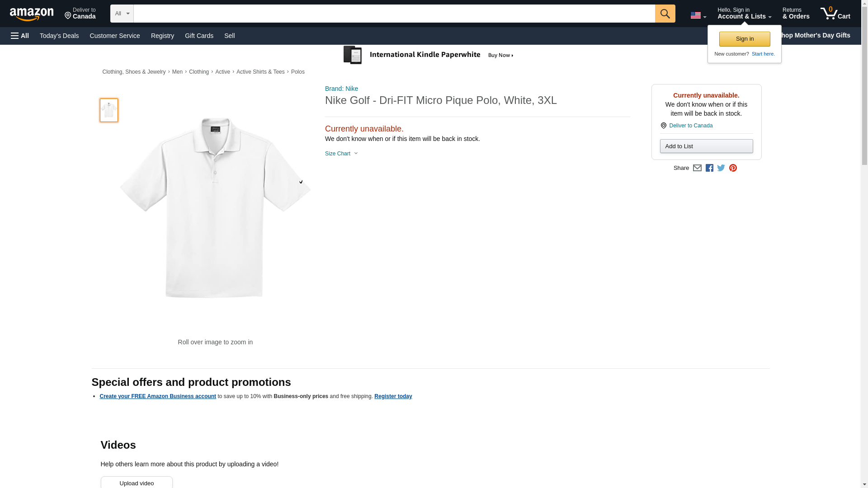Focus the Amazon search input field

point(394,14)
